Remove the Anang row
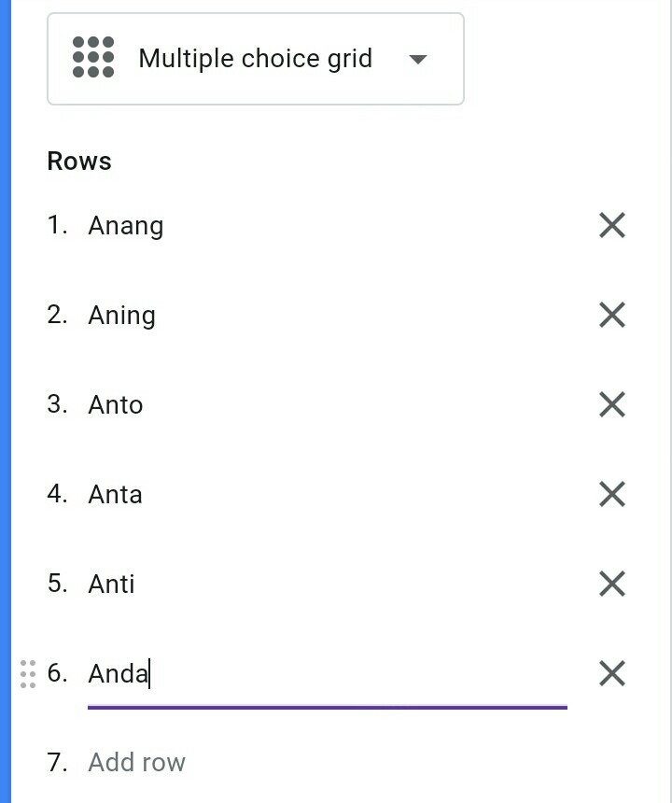 click(611, 225)
